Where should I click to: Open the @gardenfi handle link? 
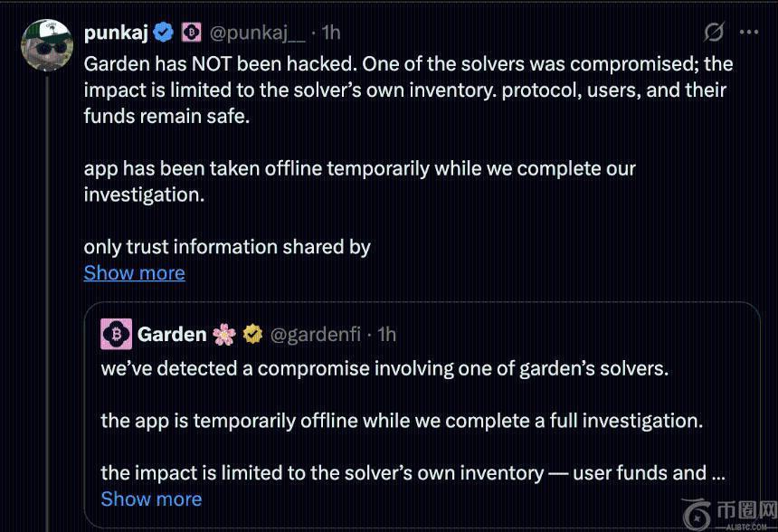coord(315,334)
